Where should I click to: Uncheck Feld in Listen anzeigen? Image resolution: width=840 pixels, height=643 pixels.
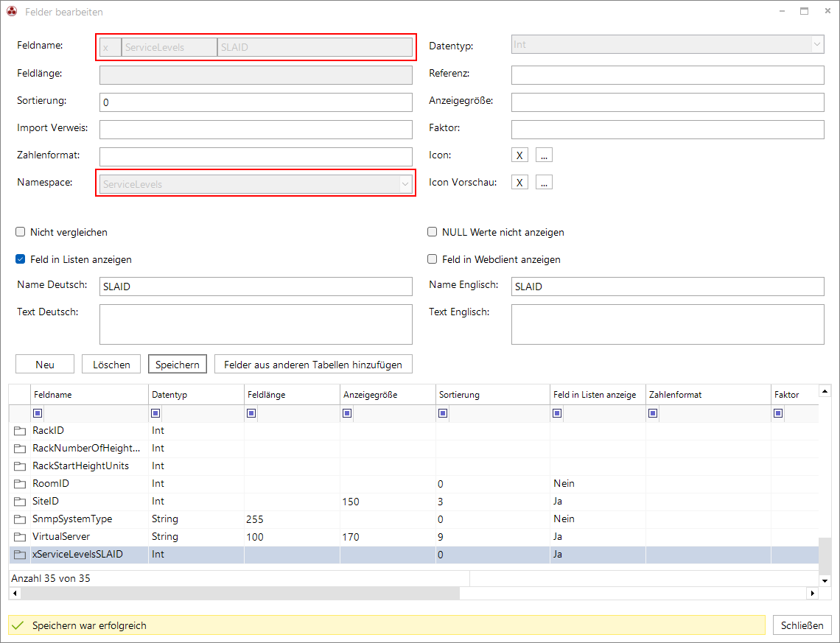click(21, 259)
